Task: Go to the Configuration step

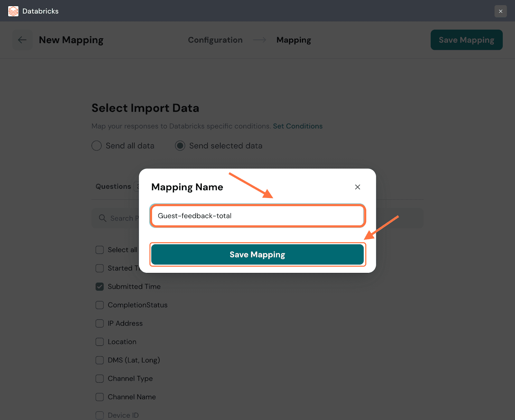Action: tap(215, 40)
